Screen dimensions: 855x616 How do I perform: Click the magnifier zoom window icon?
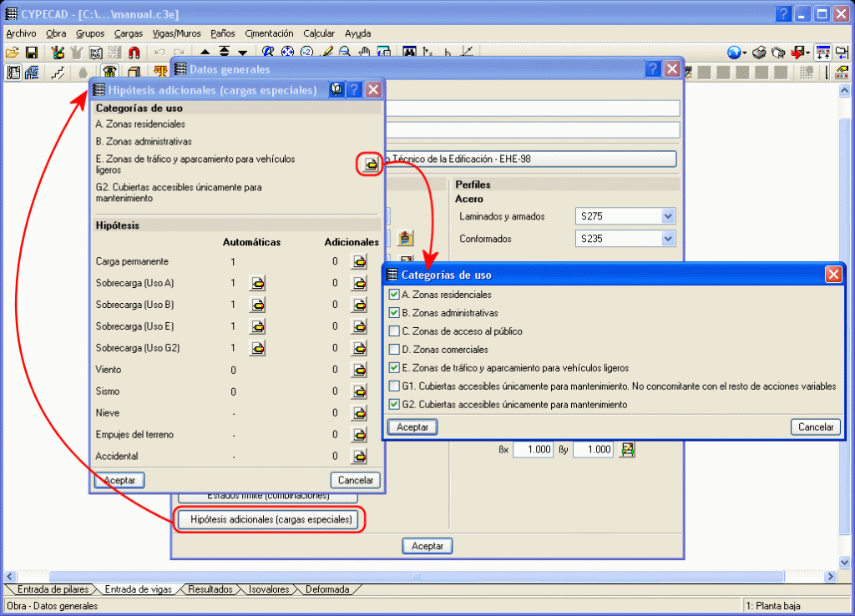click(x=345, y=52)
